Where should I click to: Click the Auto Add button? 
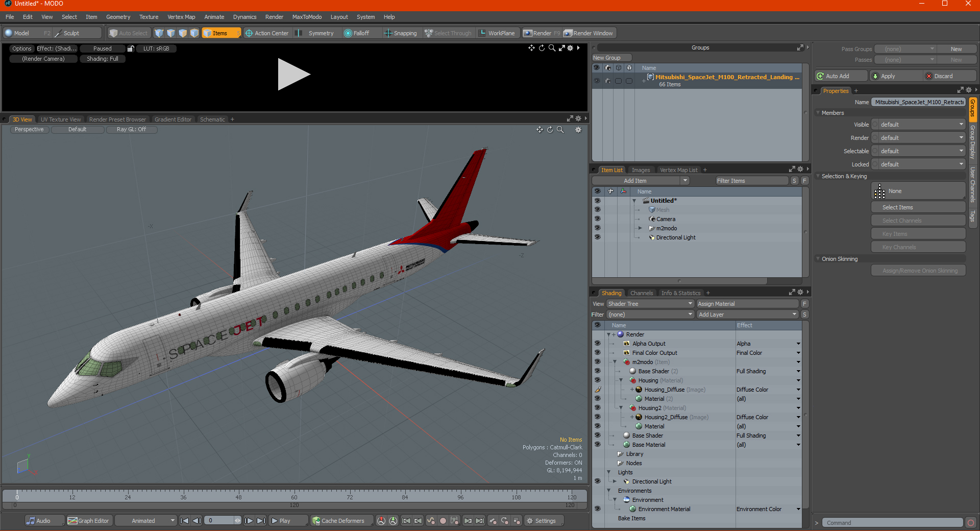point(841,76)
